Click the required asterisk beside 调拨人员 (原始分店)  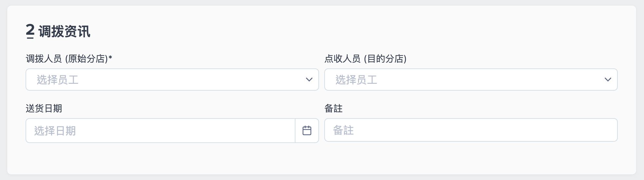pos(110,58)
